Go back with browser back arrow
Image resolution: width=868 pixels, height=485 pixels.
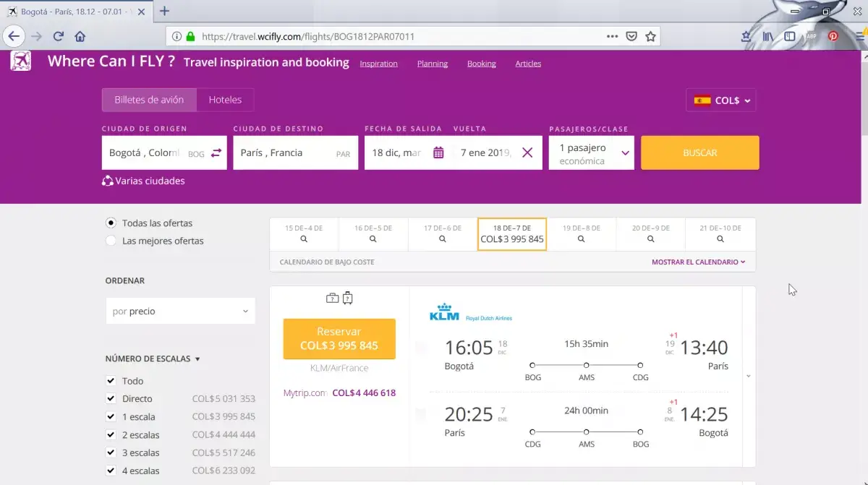pos(14,36)
